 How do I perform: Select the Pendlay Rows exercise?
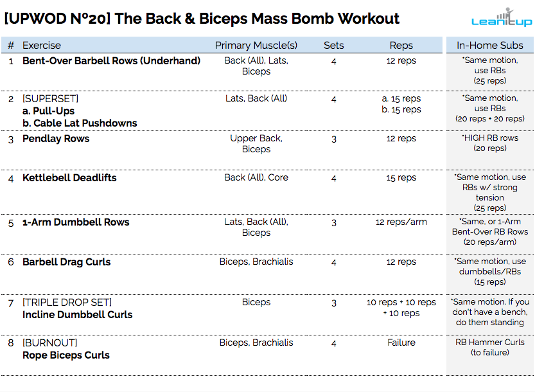56,139
